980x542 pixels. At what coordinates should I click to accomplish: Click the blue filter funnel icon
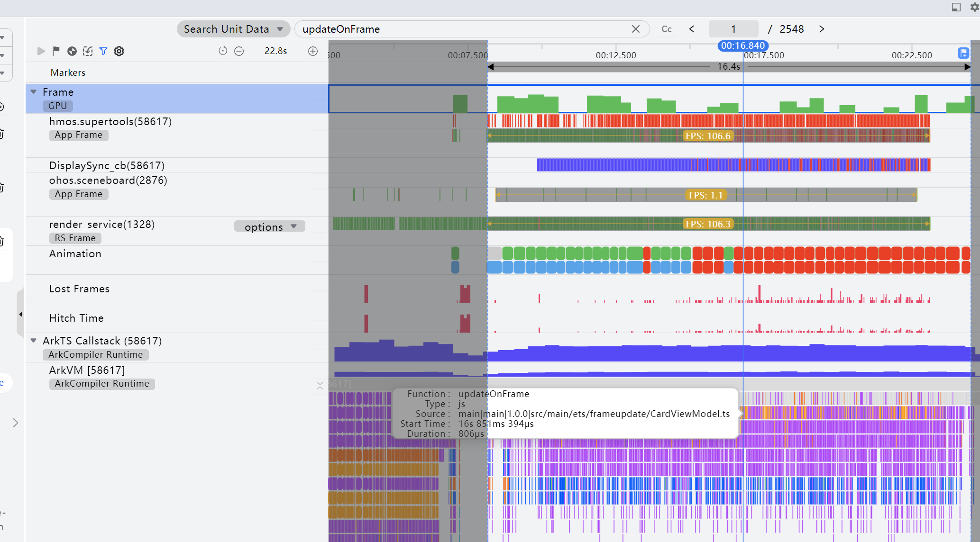point(103,51)
